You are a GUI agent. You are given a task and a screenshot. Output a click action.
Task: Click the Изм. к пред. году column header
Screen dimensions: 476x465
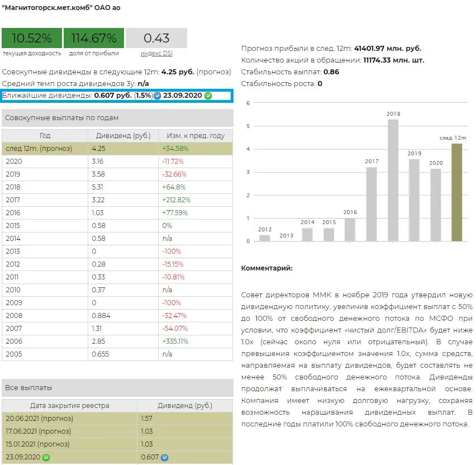click(196, 135)
